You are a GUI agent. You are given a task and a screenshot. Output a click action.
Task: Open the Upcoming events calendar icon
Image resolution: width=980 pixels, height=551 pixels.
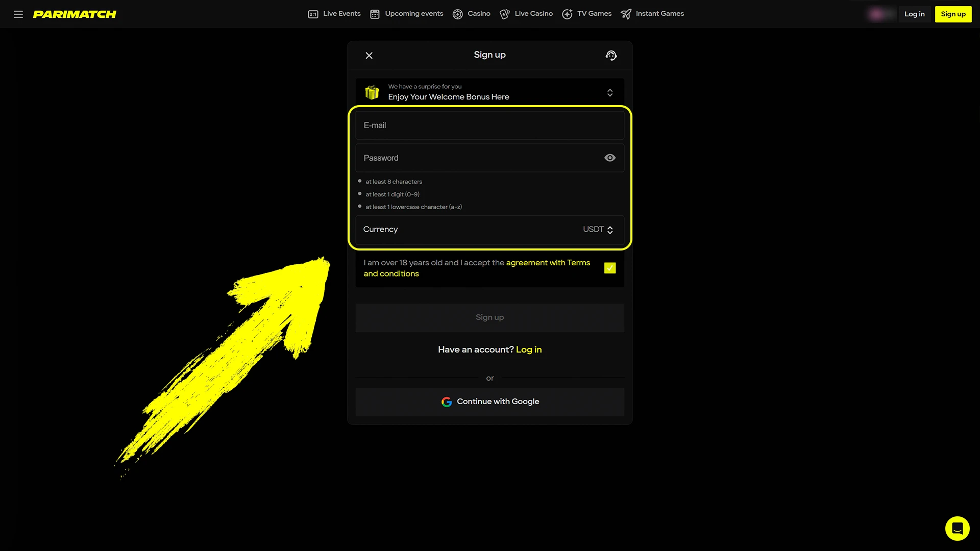(375, 14)
